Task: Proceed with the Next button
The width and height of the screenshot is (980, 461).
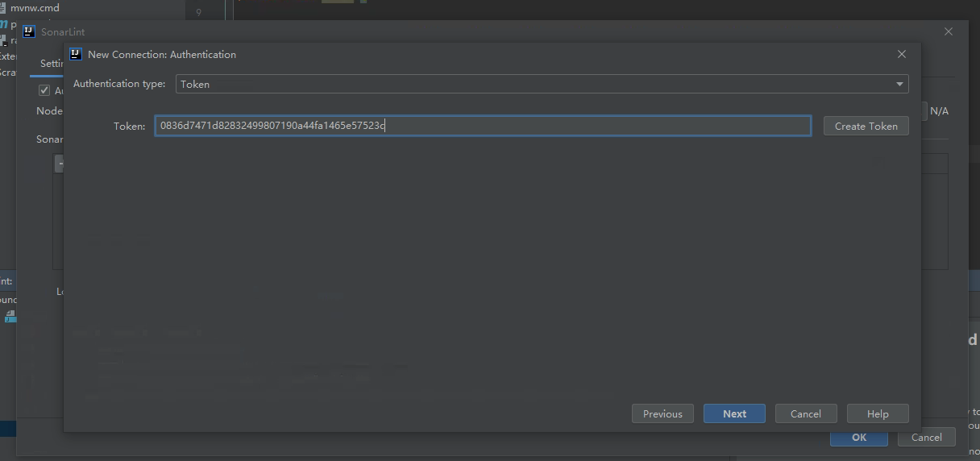Action: [x=734, y=413]
